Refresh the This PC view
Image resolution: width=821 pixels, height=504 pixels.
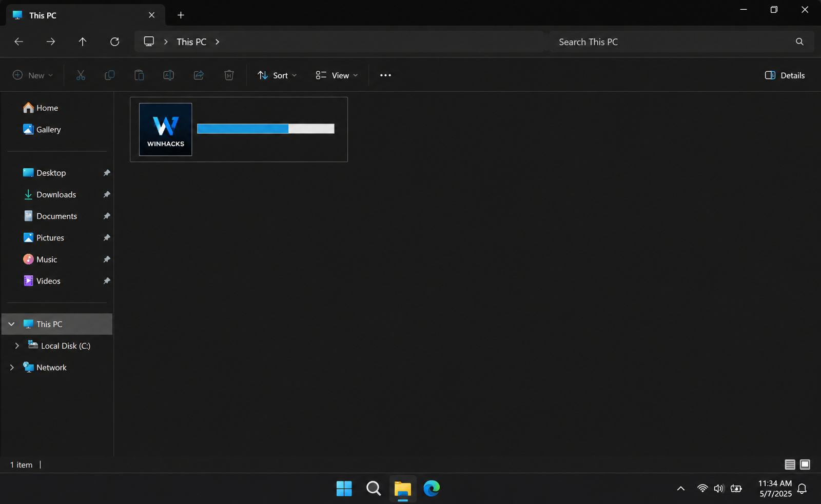115,42
